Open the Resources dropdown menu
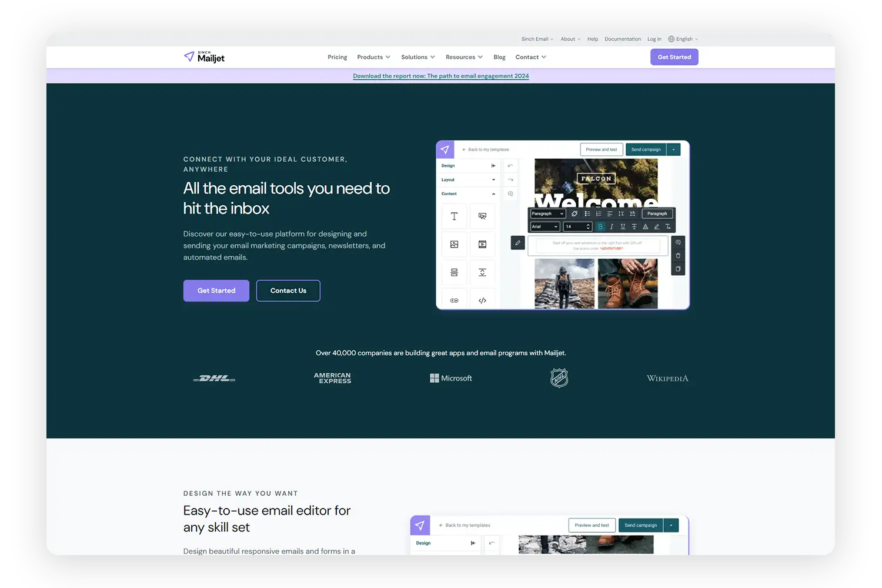The image size is (882, 588). tap(464, 57)
